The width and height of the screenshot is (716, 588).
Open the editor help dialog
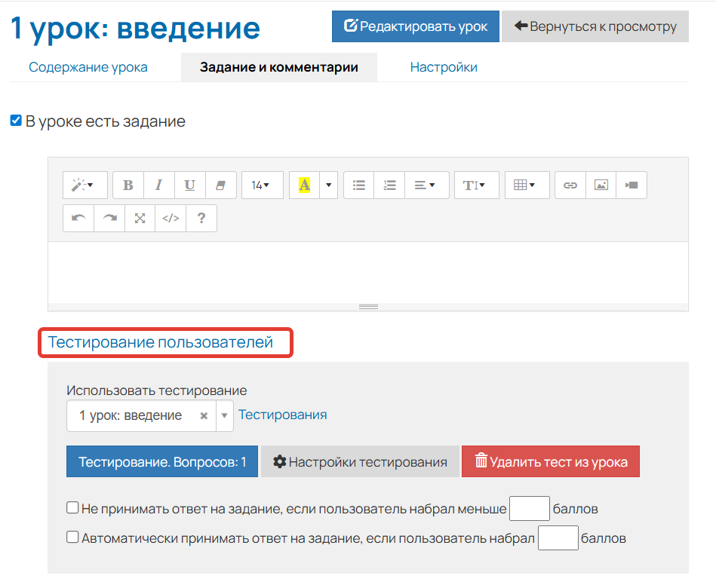click(200, 219)
